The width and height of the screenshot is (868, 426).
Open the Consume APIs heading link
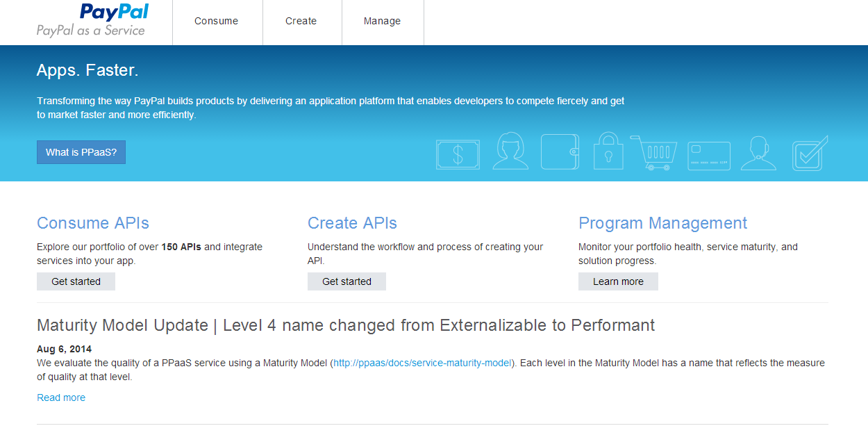93,223
